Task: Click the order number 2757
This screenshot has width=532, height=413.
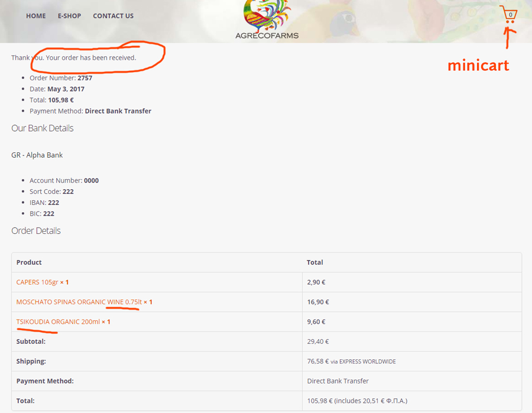Action: pyautogui.click(x=85, y=78)
